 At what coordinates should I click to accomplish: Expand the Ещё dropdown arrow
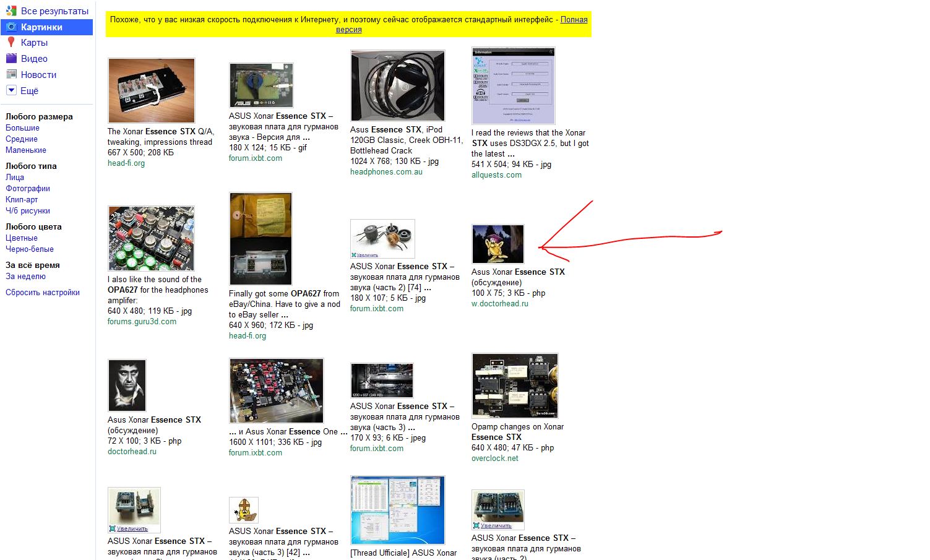11,90
